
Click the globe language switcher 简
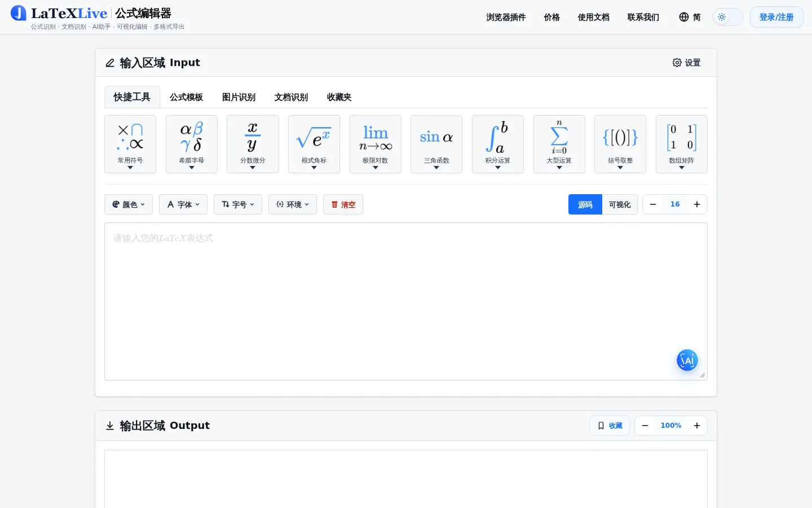click(690, 17)
